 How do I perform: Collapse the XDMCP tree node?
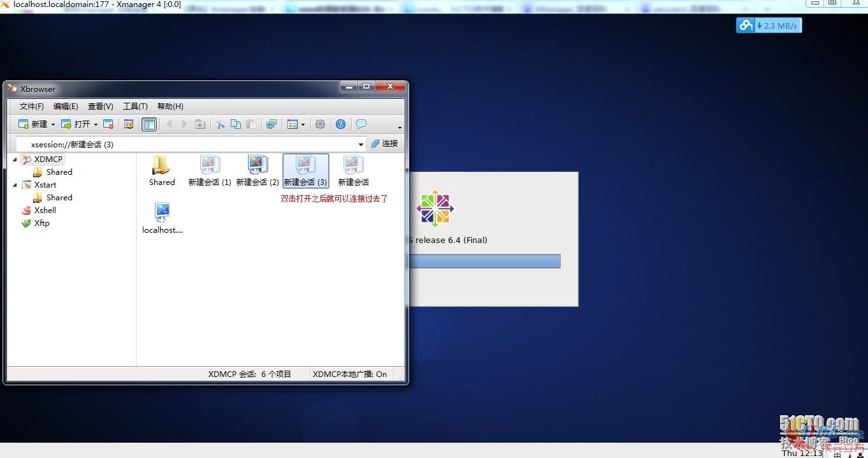coord(15,159)
